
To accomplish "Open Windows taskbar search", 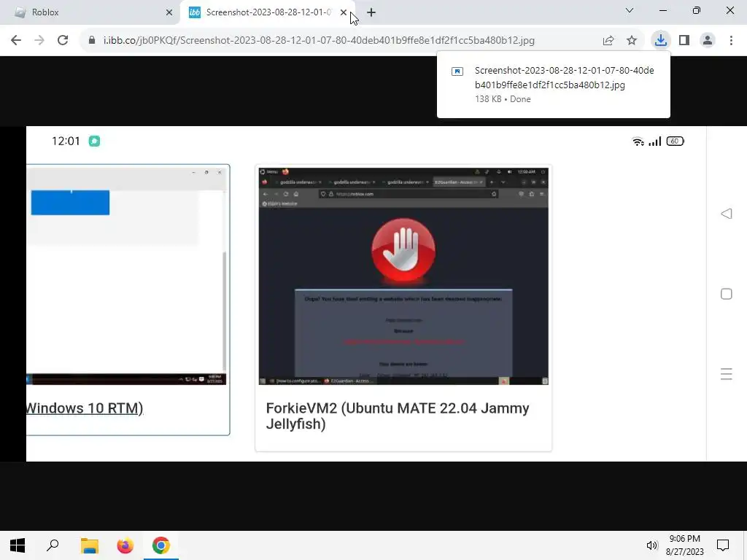I will point(53,545).
